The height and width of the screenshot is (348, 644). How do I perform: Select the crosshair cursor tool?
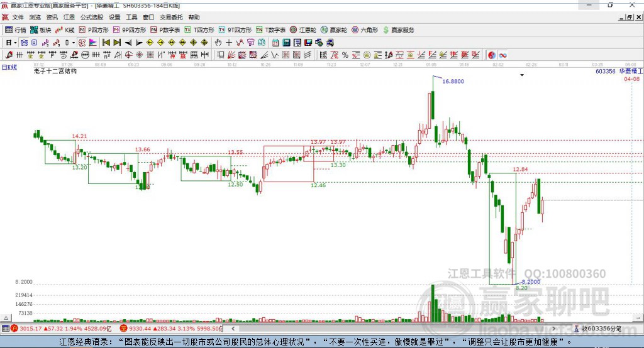[229, 42]
